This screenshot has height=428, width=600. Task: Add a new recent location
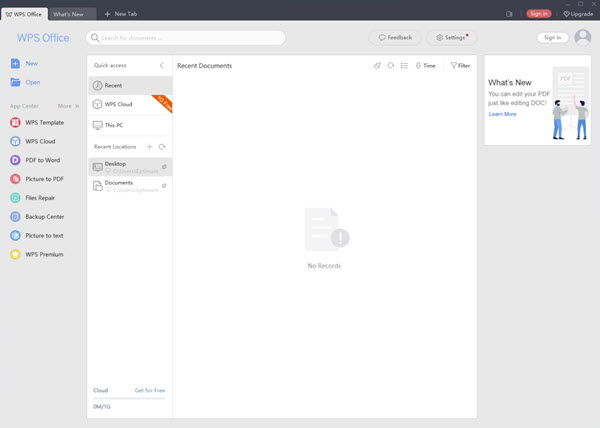pos(150,146)
